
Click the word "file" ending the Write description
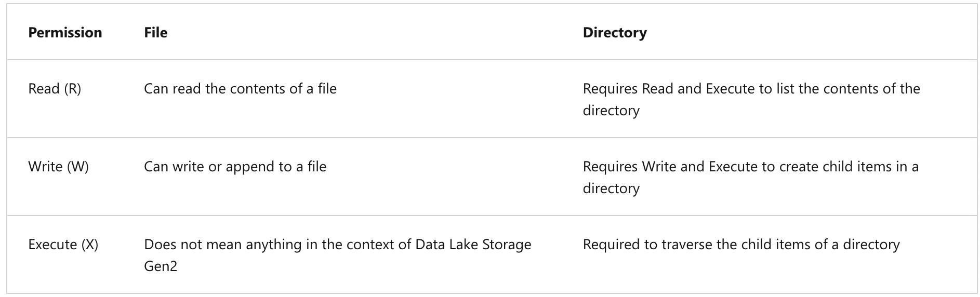[316, 167]
